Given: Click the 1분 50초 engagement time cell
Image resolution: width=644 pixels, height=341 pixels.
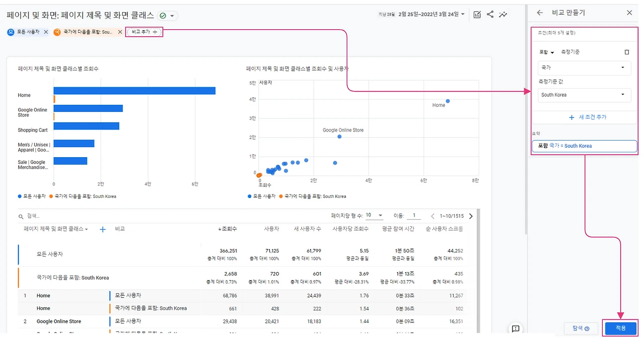Looking at the screenshot, I should pos(404,250).
